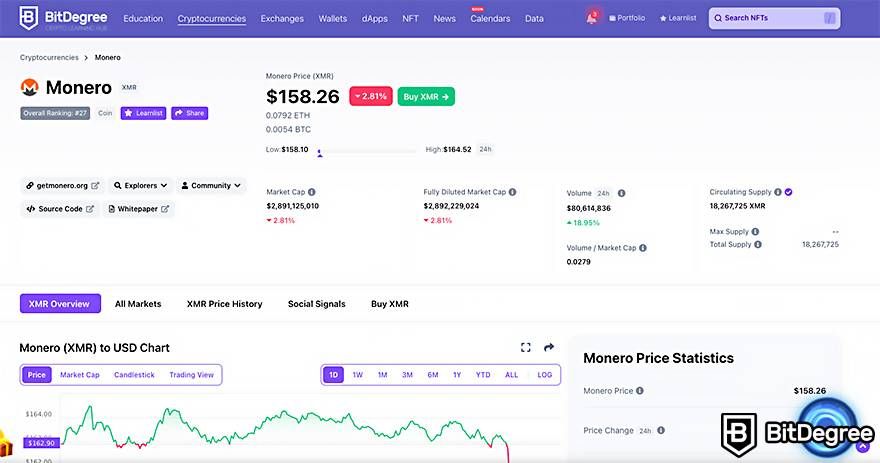Switch to the Buy XMR tab
Screen dimensions: 880x463
(389, 304)
